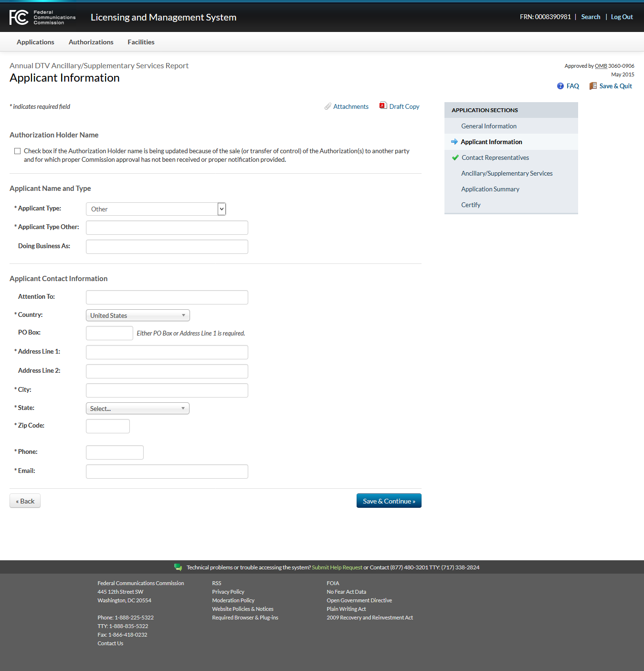644x671 pixels.
Task: Expand the Country dropdown
Action: [137, 315]
